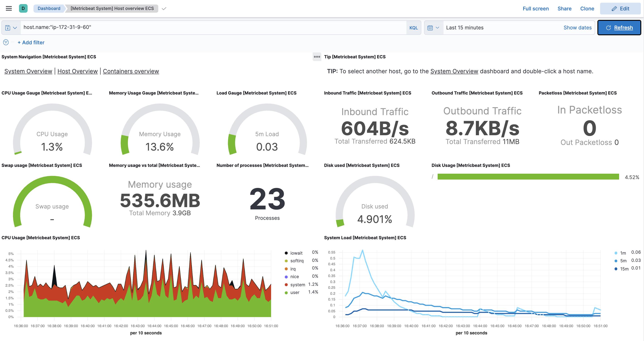The width and height of the screenshot is (644, 341).
Task: Toggle 15m series in load legend
Action: (x=624, y=269)
